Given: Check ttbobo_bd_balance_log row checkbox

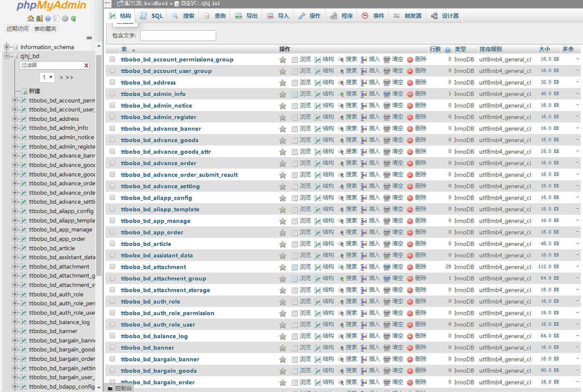Looking at the screenshot, I should point(112,336).
